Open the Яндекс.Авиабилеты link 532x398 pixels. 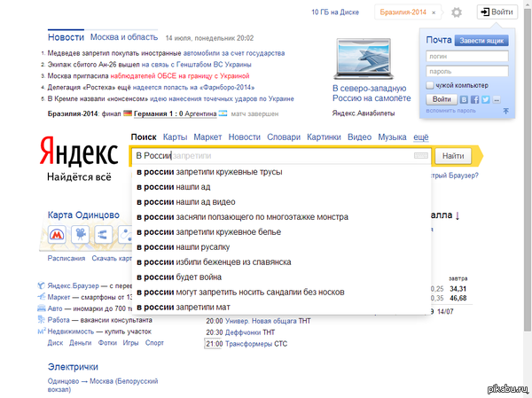coord(364,113)
